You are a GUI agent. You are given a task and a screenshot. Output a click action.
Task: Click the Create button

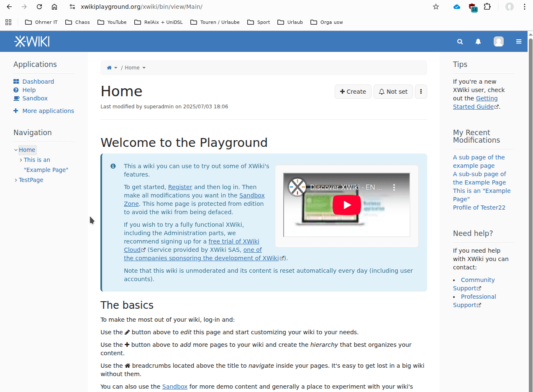(353, 92)
